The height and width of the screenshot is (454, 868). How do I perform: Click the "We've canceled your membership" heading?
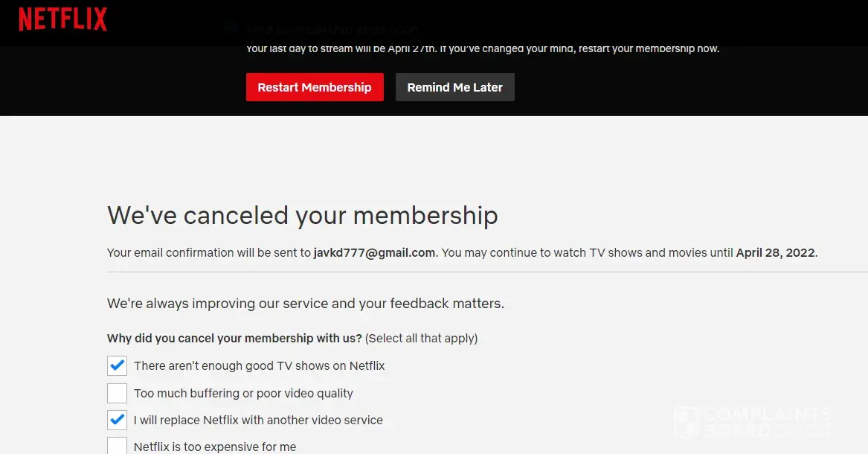[302, 215]
